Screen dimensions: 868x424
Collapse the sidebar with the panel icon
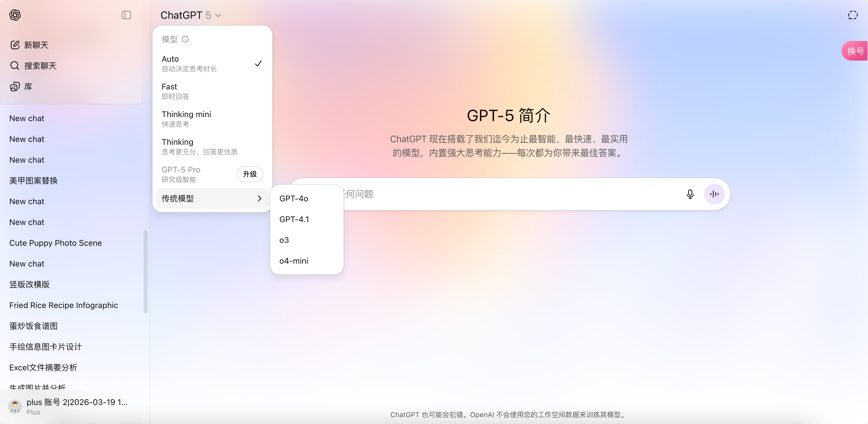(x=126, y=15)
